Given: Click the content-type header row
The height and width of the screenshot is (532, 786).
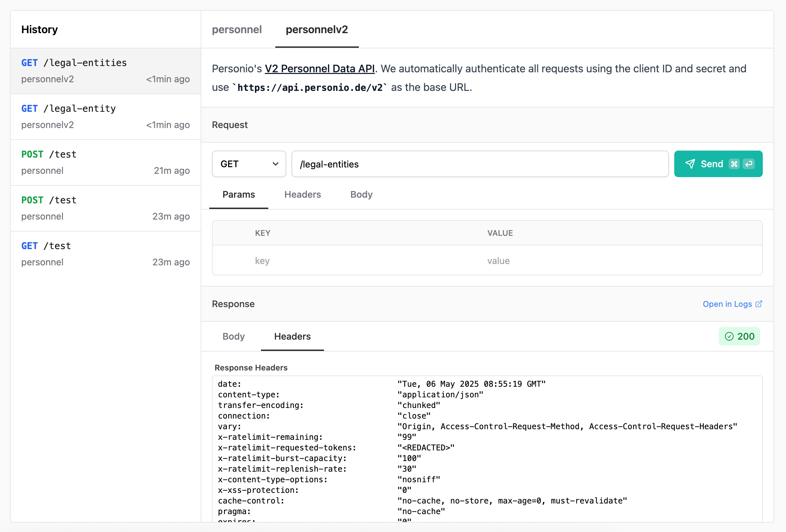Looking at the screenshot, I should point(351,394).
